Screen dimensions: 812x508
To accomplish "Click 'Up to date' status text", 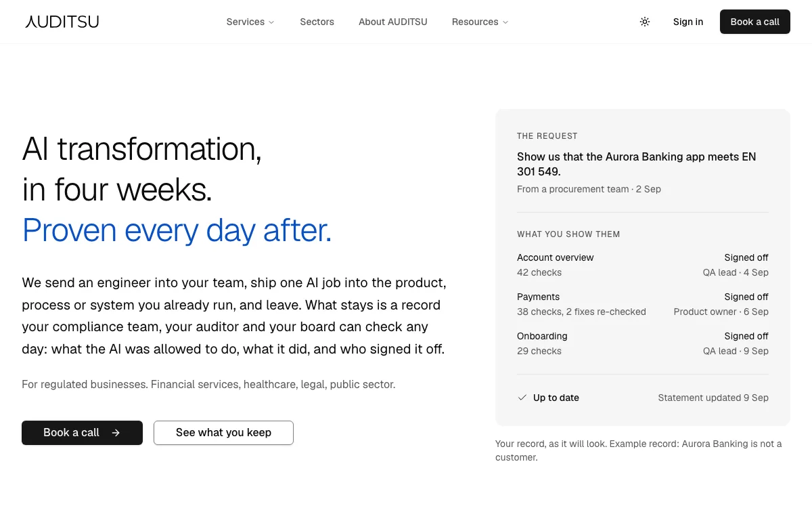I will click(x=556, y=398).
